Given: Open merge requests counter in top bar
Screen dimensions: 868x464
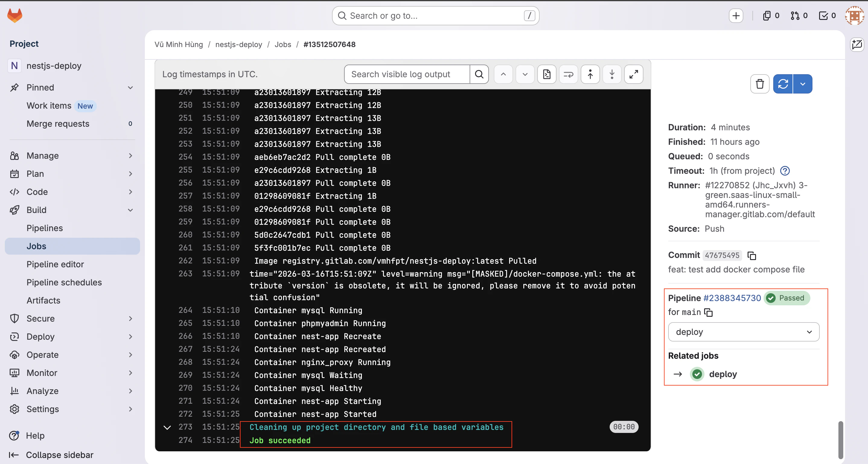Looking at the screenshot, I should coord(799,15).
